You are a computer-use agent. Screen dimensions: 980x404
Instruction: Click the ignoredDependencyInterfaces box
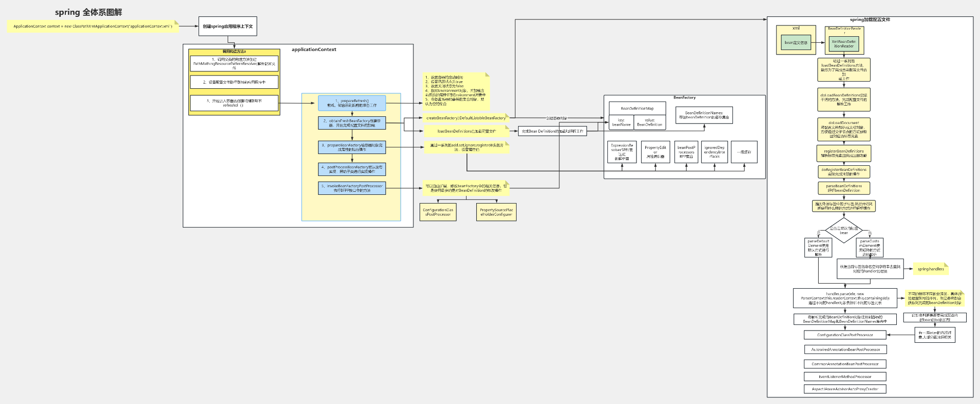click(714, 152)
